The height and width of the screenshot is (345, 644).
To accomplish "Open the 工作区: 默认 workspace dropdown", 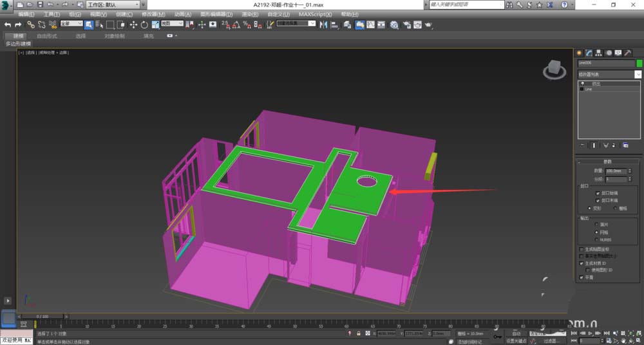I will coord(113,5).
